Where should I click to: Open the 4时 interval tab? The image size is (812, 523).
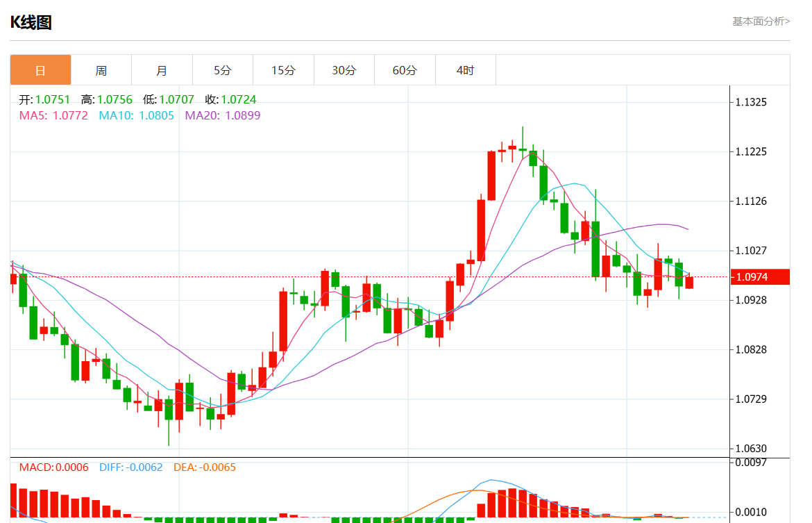[466, 70]
